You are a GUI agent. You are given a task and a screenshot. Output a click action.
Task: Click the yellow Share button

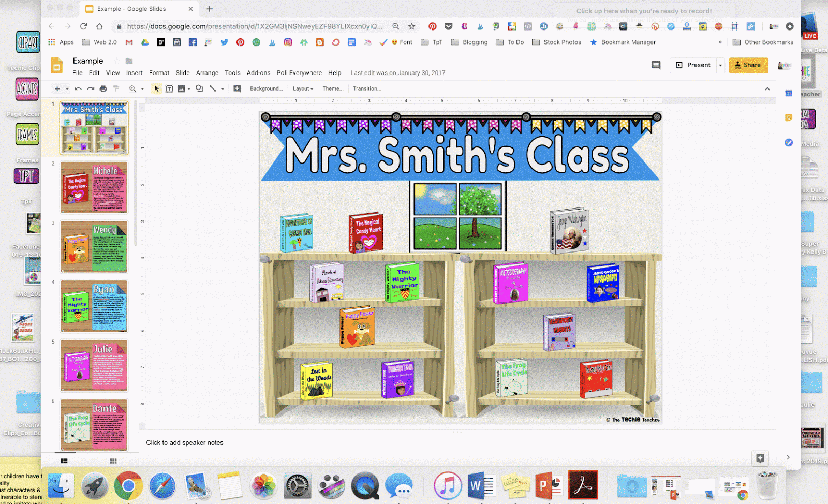(x=748, y=65)
